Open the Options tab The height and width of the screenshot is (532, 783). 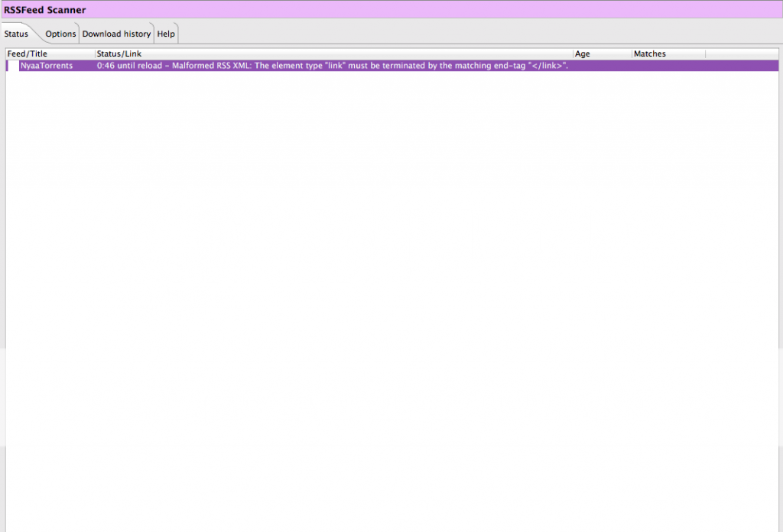(60, 34)
